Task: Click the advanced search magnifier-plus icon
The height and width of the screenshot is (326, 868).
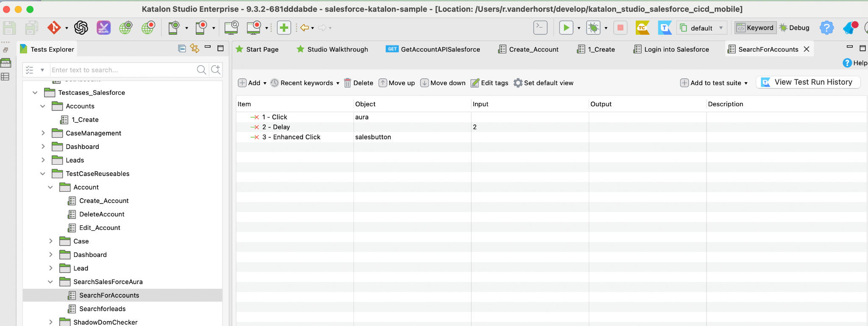Action: pos(216,70)
